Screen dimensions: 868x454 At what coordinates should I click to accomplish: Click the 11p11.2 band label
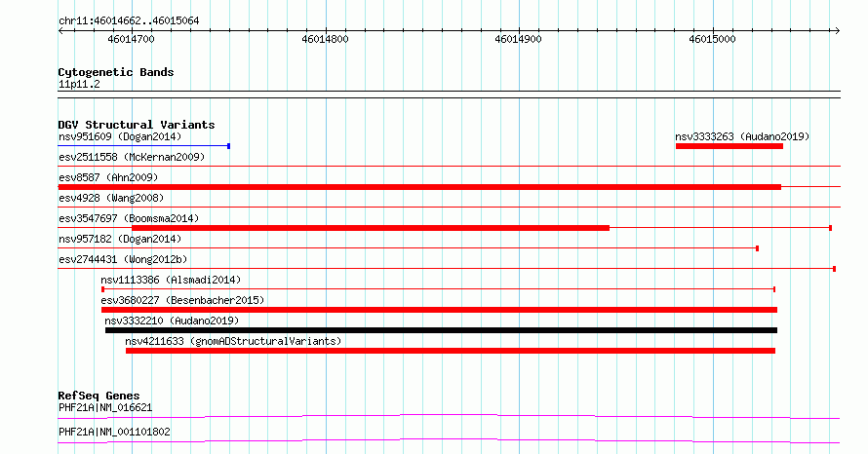79,85
